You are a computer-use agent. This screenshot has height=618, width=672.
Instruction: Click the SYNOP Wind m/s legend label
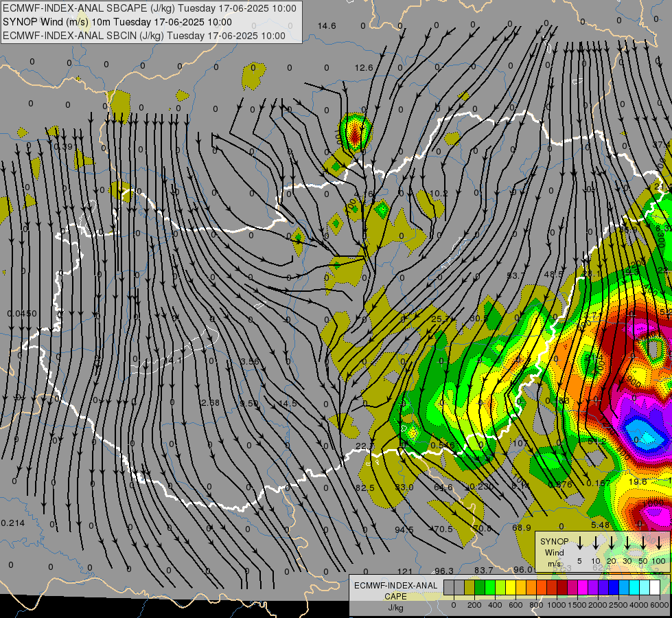tap(554, 552)
